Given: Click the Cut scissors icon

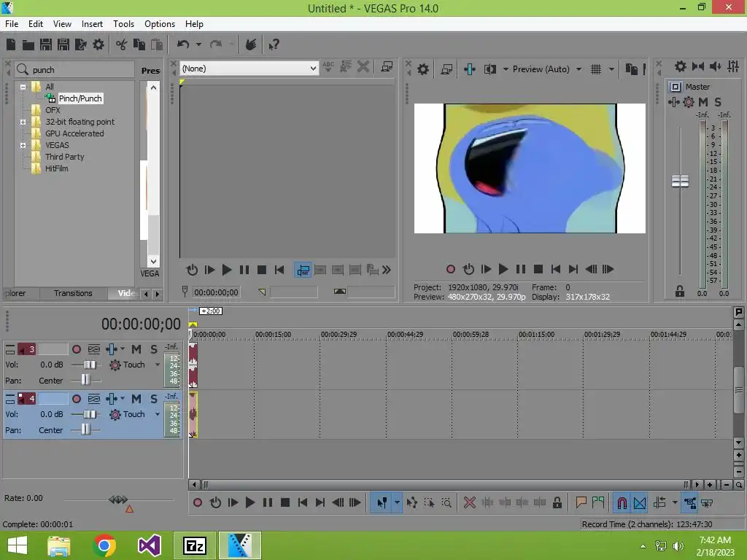Looking at the screenshot, I should click(122, 44).
